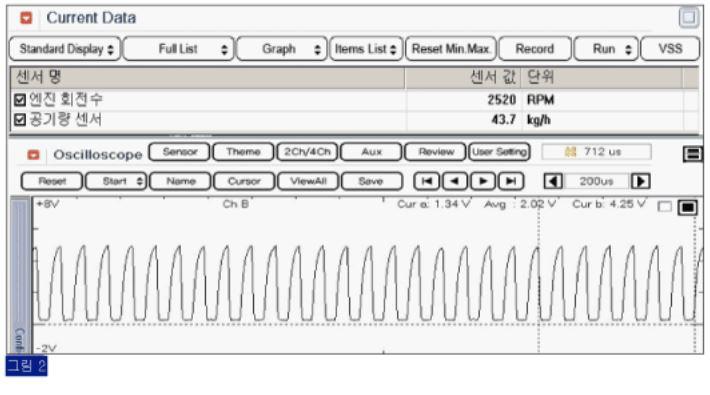The image size is (710, 395).
Task: Increase the 200us time base
Action: point(640,181)
